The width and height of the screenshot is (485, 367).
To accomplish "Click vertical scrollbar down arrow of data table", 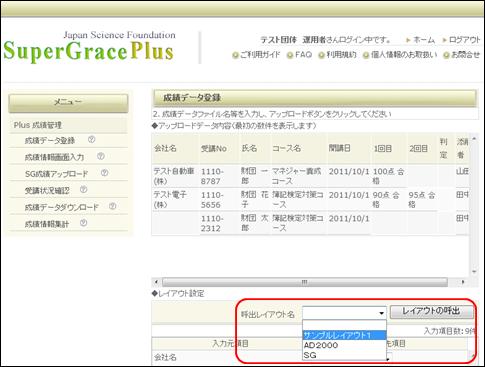I will (x=474, y=272).
